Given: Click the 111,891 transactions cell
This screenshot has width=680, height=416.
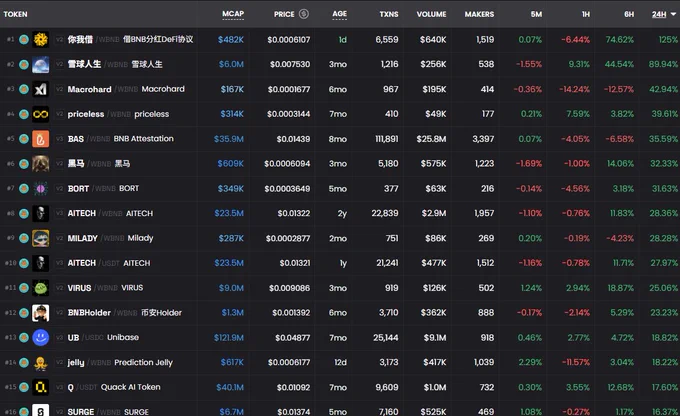Looking at the screenshot, I should [386, 139].
